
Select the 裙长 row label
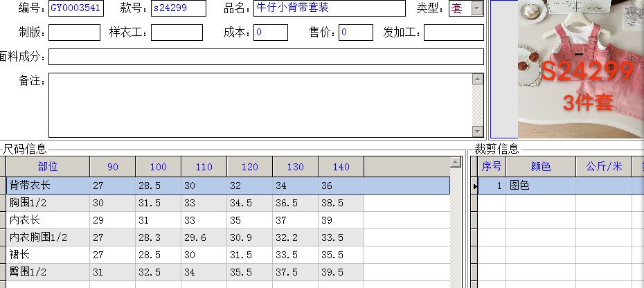point(48,255)
